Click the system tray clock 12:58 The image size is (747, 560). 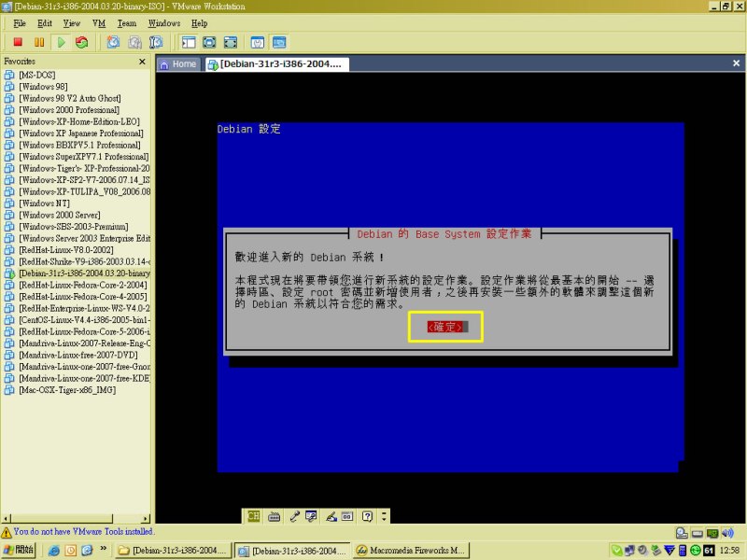pos(729,551)
